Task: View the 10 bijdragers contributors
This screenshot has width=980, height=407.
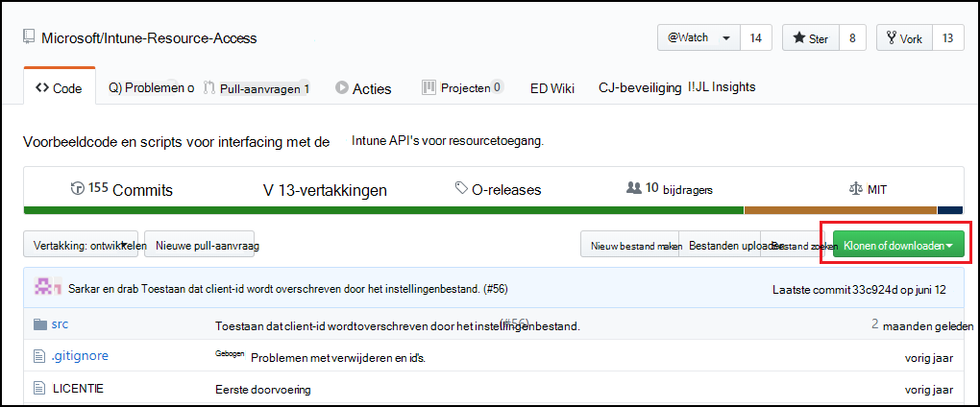Action: (x=670, y=188)
